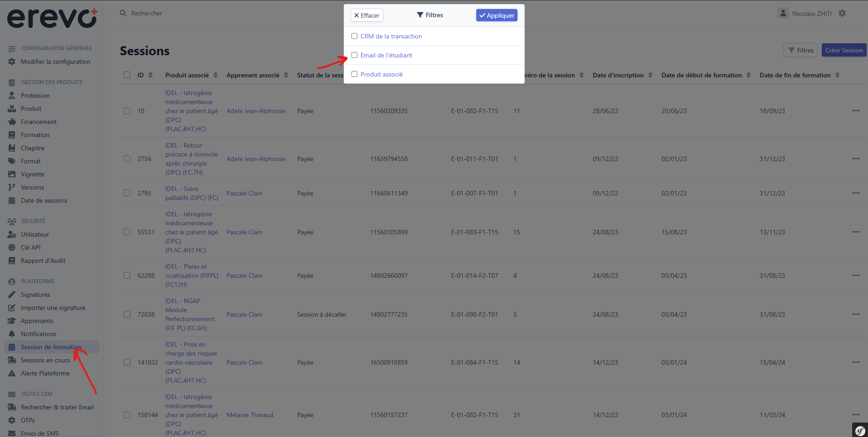This screenshot has width=868, height=437.
Task: Click the OTPs gear icon
Action: click(x=12, y=420)
